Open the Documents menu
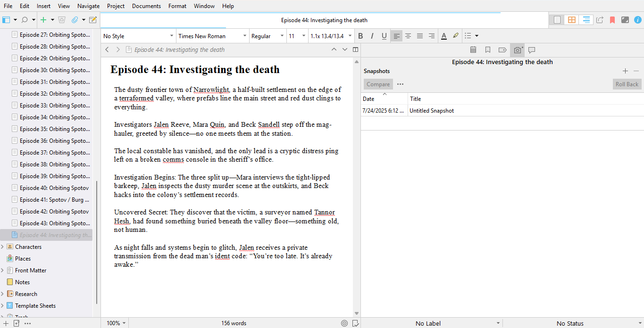Screen dimensions: 644x328 (x=146, y=6)
